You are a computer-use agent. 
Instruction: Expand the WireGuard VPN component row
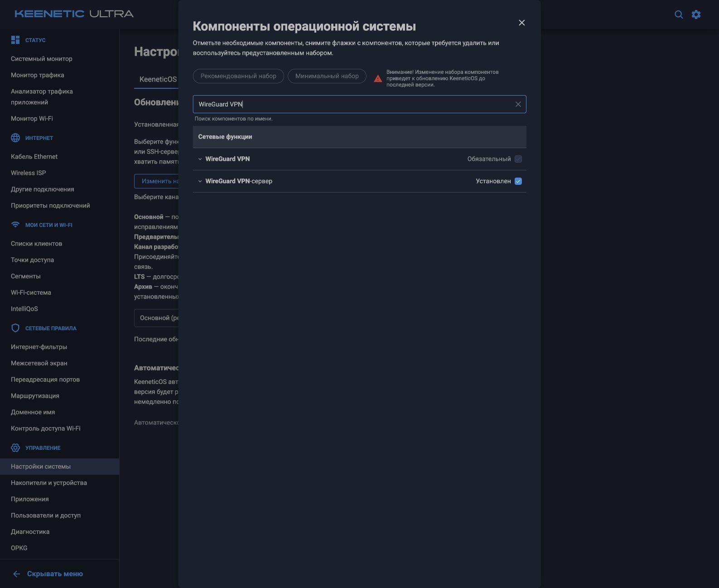click(x=200, y=159)
